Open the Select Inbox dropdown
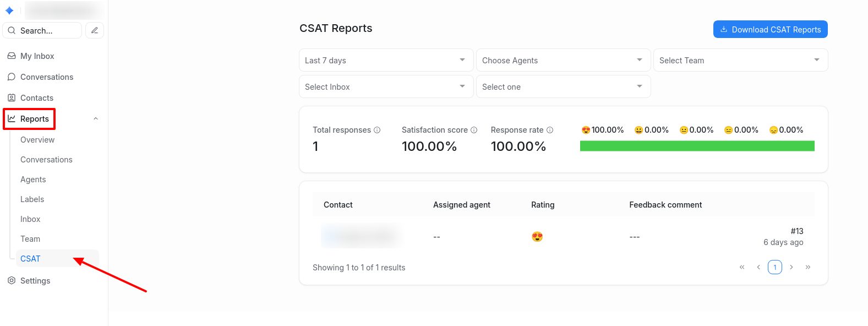Image resolution: width=868 pixels, height=326 pixels. (x=386, y=86)
